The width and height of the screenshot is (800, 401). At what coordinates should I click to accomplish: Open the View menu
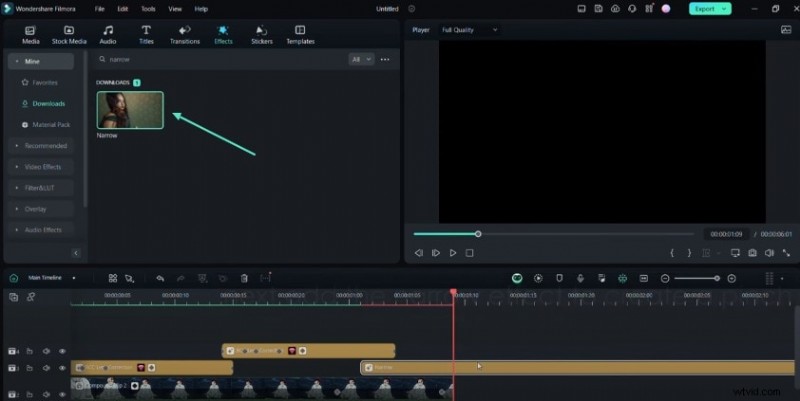pyautogui.click(x=175, y=9)
